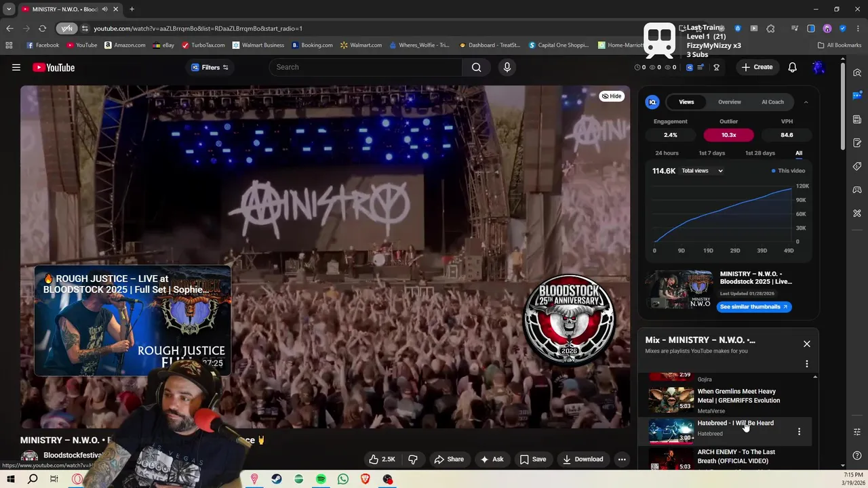Click the Share button

point(449,459)
